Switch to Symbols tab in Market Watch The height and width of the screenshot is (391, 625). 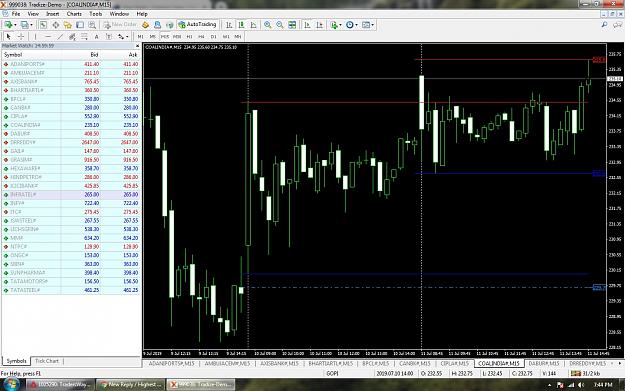[16, 361]
